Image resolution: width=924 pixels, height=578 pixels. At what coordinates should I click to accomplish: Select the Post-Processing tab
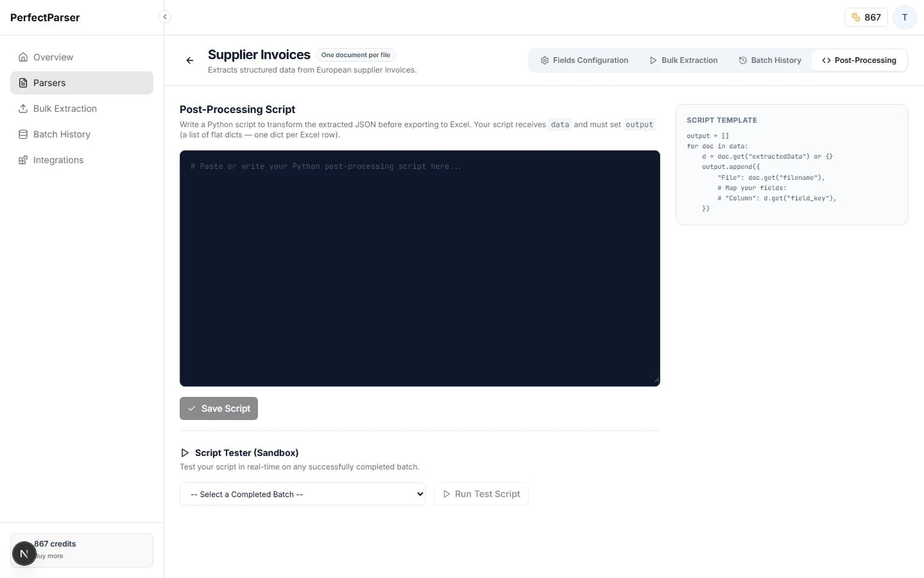(x=859, y=60)
